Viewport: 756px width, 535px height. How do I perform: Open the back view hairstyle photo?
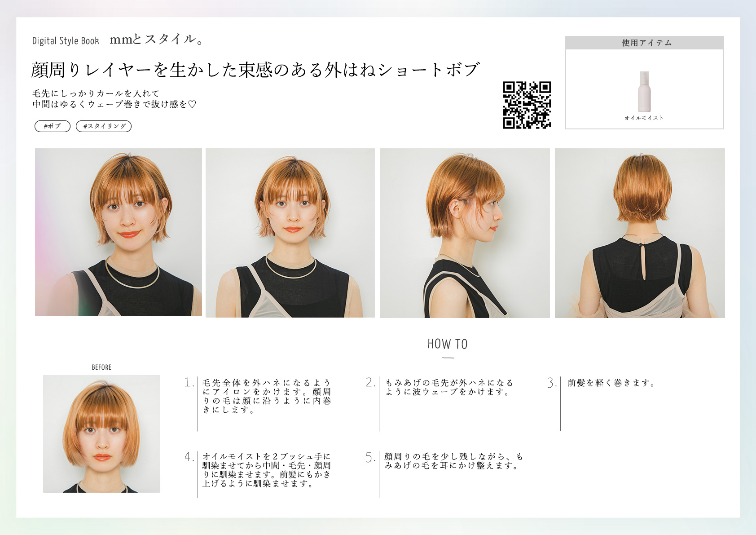640,233
